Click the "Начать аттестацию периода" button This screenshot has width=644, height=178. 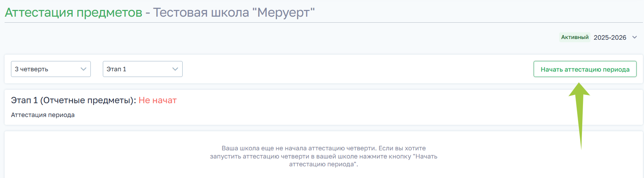click(585, 69)
